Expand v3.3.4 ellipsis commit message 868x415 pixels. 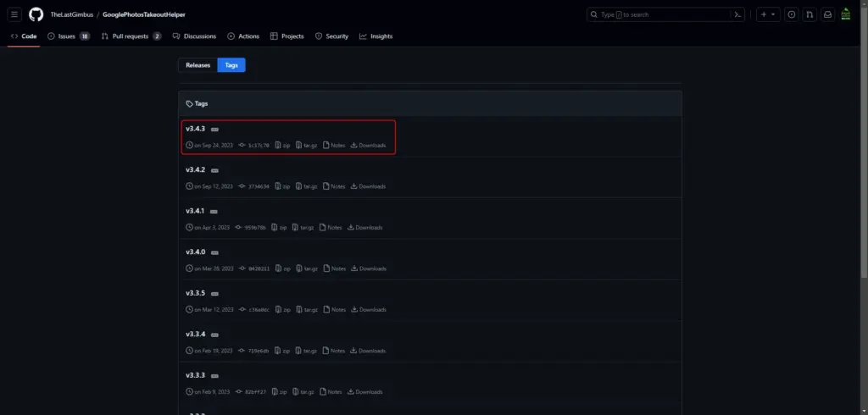(x=214, y=335)
